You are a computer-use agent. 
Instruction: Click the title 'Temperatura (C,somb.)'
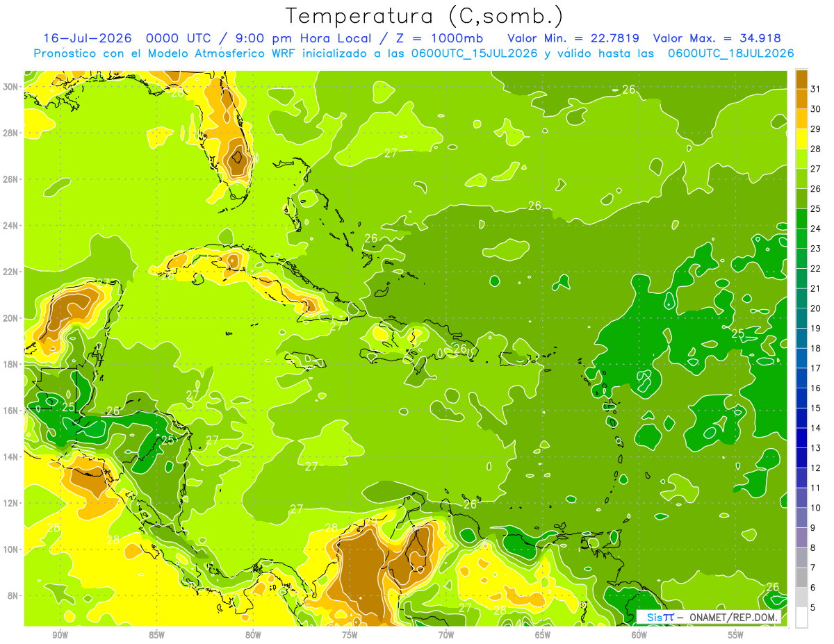[425, 16]
